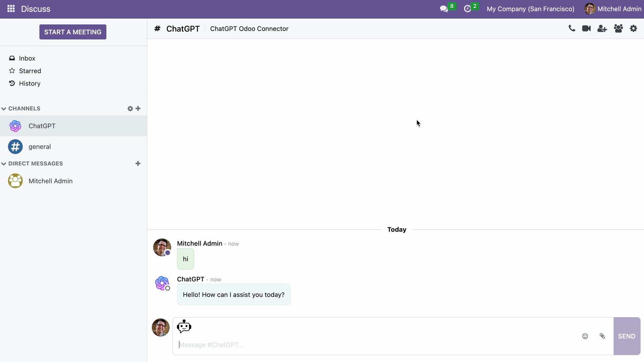644x362 pixels.
Task: Click the Today date separator label
Action: click(397, 230)
